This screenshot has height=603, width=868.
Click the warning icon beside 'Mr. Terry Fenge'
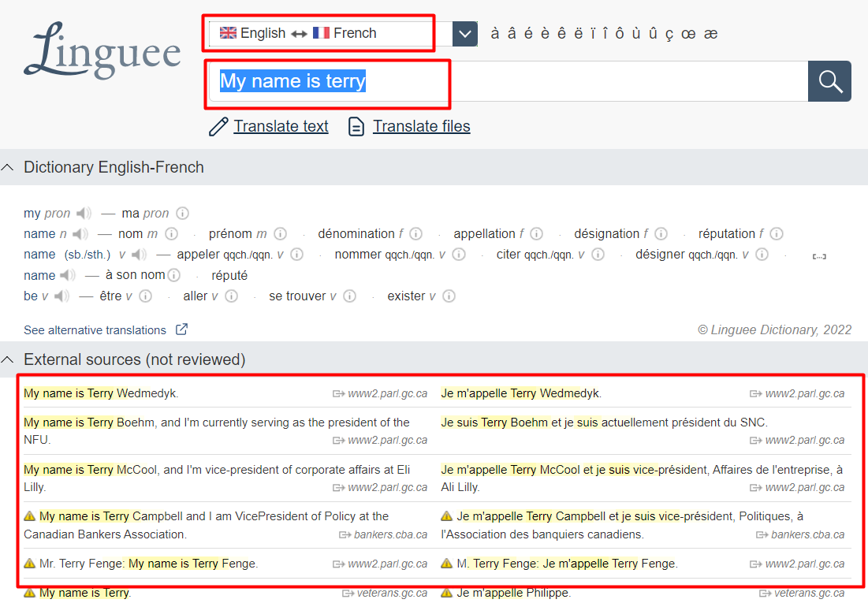coord(30,564)
